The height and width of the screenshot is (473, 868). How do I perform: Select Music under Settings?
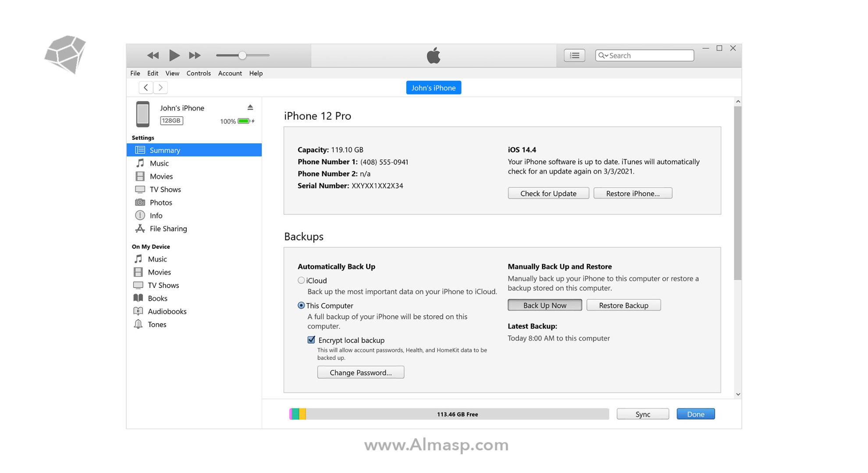point(194,163)
